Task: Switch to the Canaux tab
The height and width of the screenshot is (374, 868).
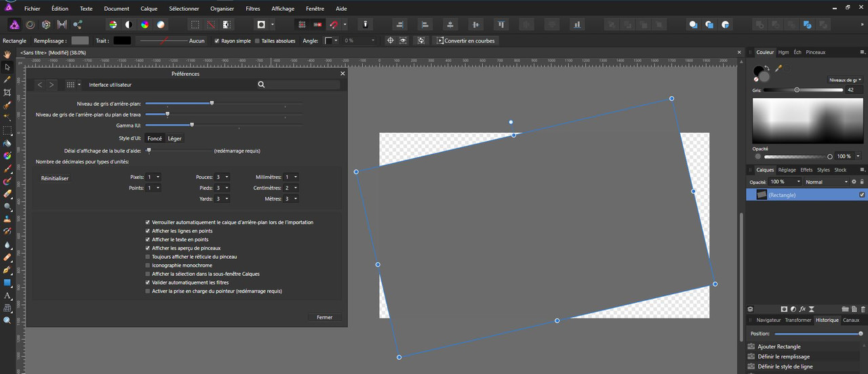Action: [851, 320]
